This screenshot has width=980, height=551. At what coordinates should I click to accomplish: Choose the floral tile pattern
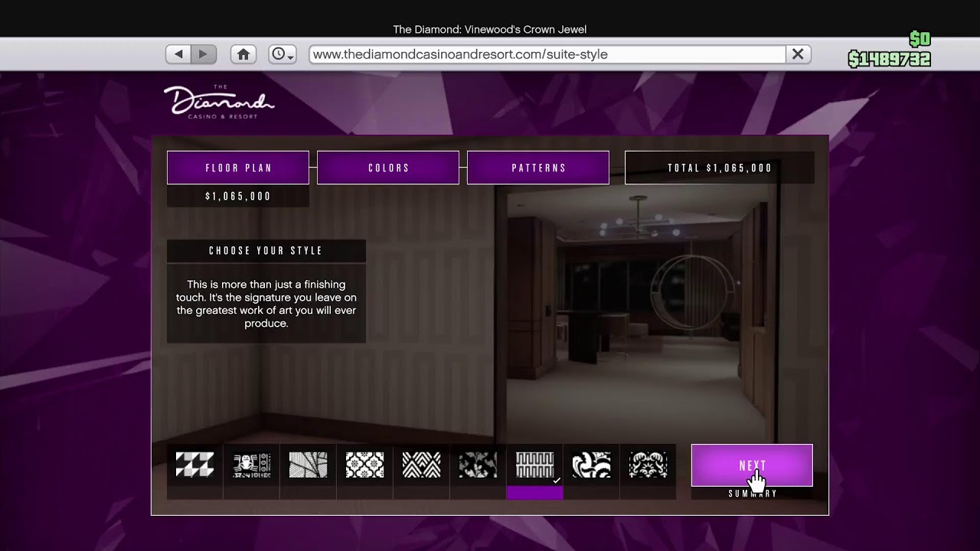(364, 465)
